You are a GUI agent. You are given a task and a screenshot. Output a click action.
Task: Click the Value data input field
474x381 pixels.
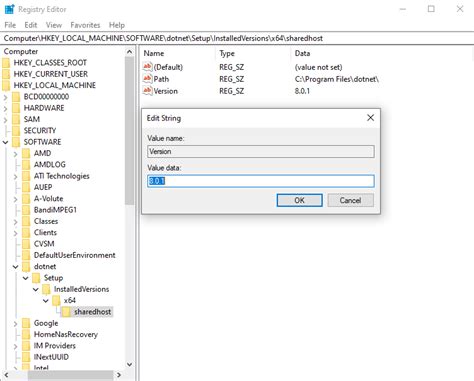(261, 181)
